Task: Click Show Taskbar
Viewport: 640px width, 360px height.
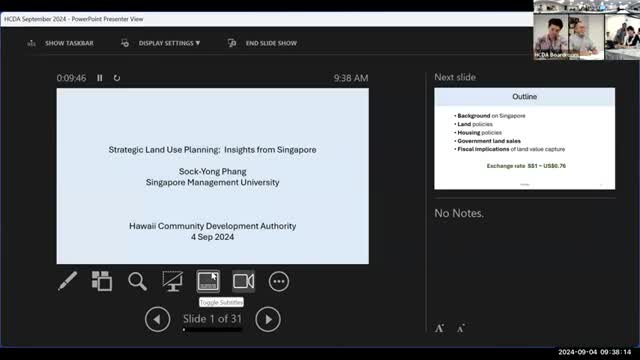Action: 69,43
